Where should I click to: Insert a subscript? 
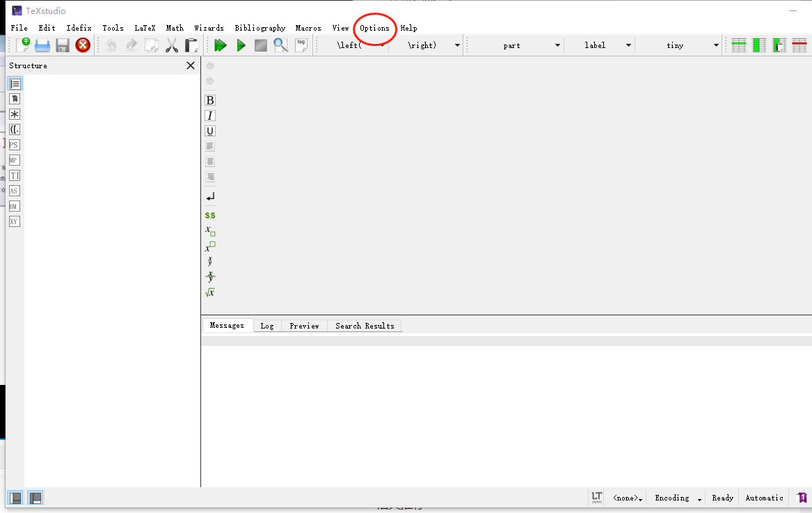(209, 230)
